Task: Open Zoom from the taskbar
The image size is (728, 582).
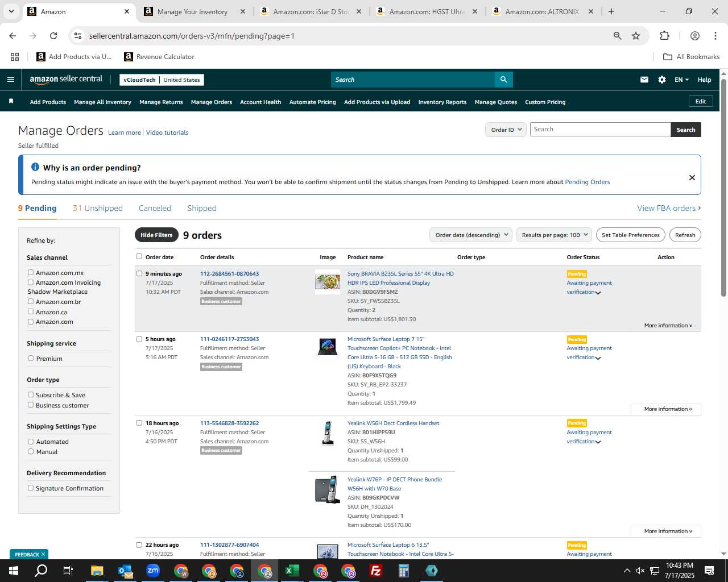Action: pos(153,571)
